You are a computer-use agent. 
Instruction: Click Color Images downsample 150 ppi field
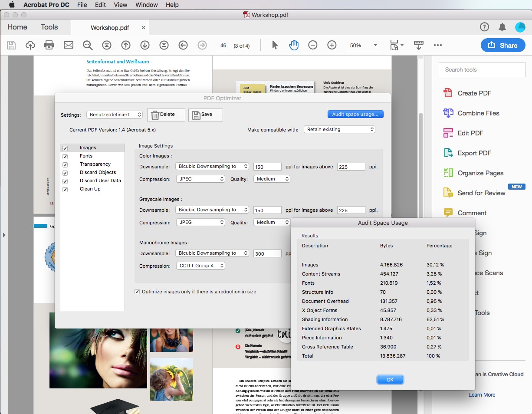(267, 167)
